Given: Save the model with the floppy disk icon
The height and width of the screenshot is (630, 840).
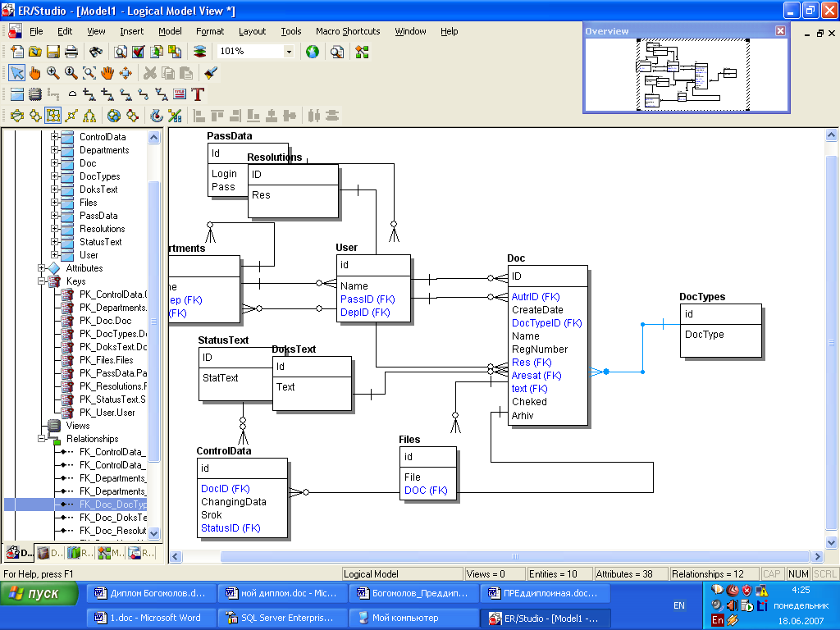Looking at the screenshot, I should pyautogui.click(x=53, y=52).
